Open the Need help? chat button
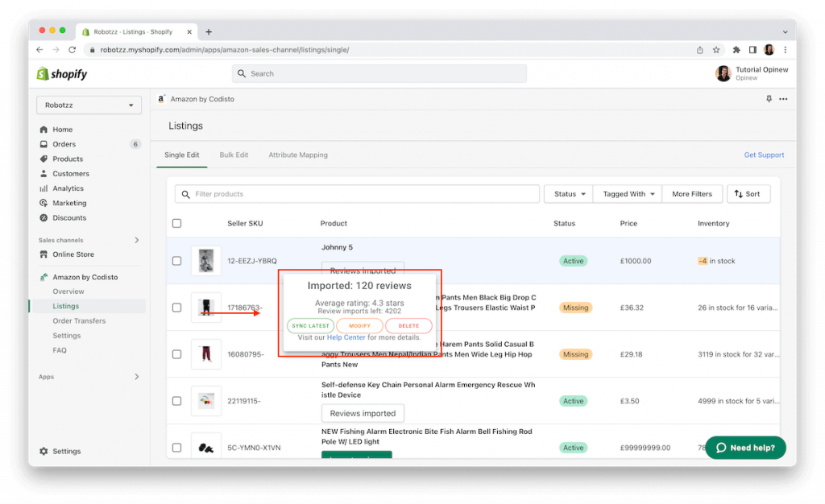Viewport: 825px width, 504px height. [x=745, y=448]
